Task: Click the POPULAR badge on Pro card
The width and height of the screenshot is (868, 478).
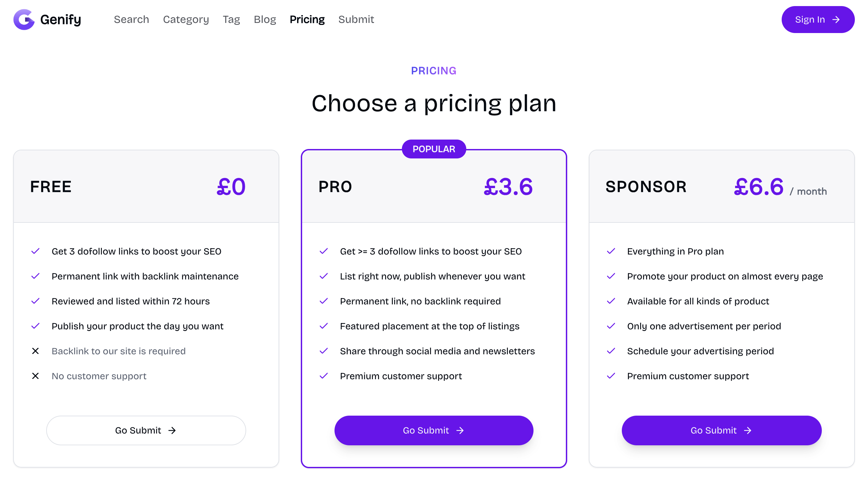Action: (434, 149)
